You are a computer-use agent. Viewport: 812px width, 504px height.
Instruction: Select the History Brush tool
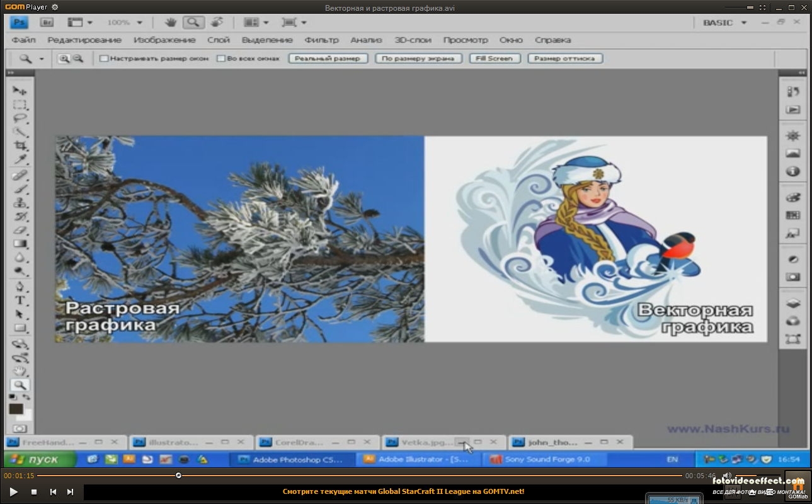[x=20, y=217]
